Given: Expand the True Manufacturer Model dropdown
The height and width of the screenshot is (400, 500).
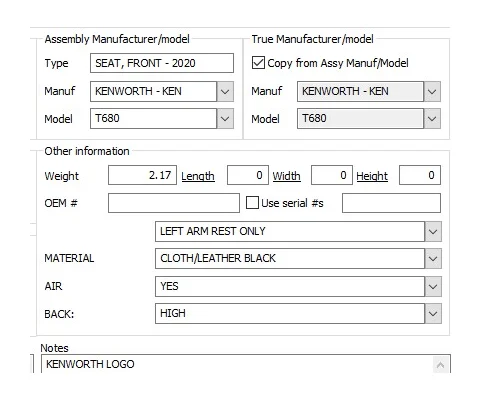Looking at the screenshot, I should (432, 119).
